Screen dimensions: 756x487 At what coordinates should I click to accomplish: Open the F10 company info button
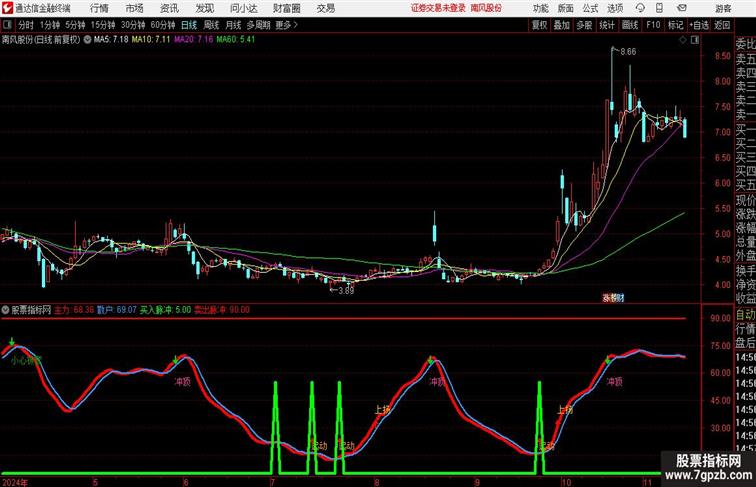[653, 25]
